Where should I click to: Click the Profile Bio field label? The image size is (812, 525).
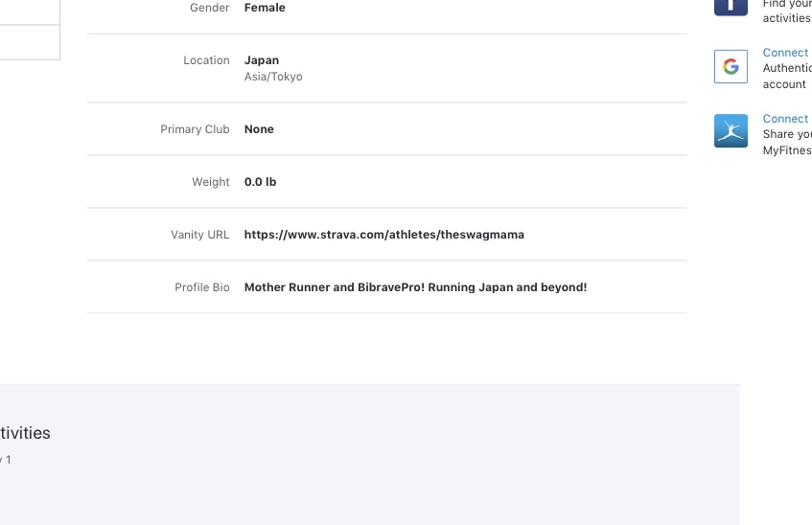(x=201, y=287)
